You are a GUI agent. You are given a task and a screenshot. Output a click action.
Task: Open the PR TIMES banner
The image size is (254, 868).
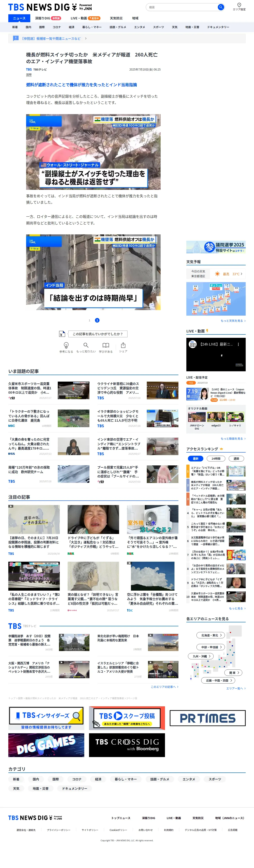pyautogui.click(x=208, y=718)
